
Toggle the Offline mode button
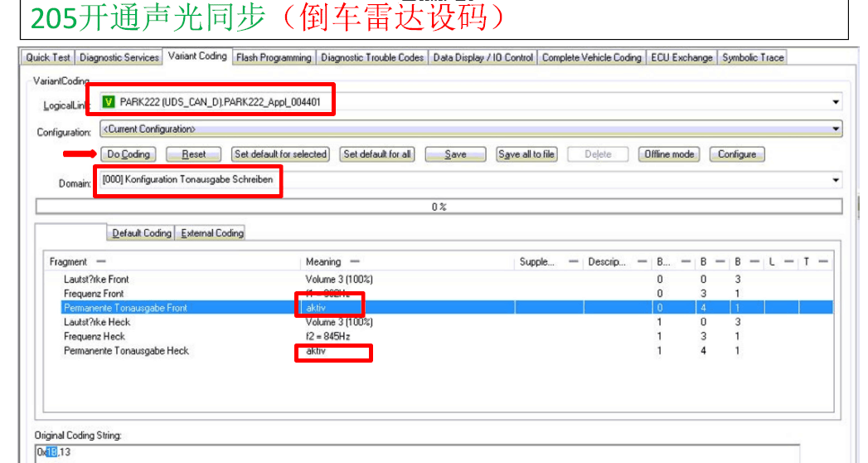click(669, 154)
